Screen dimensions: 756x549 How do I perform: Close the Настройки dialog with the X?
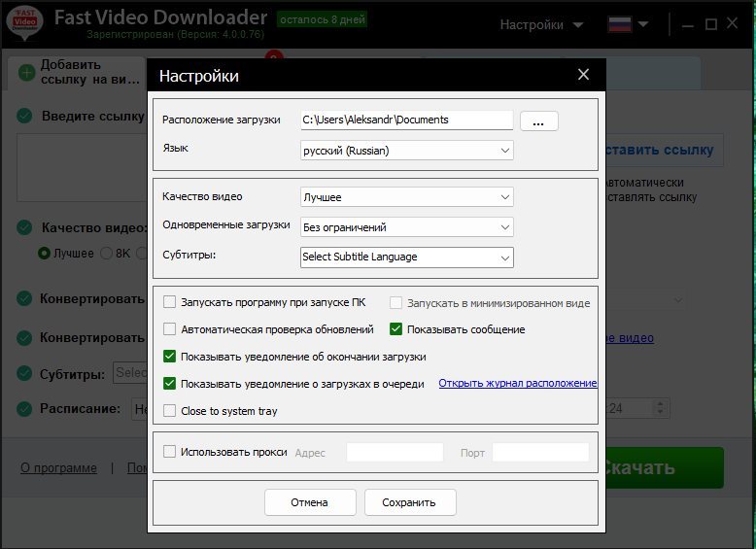point(583,75)
